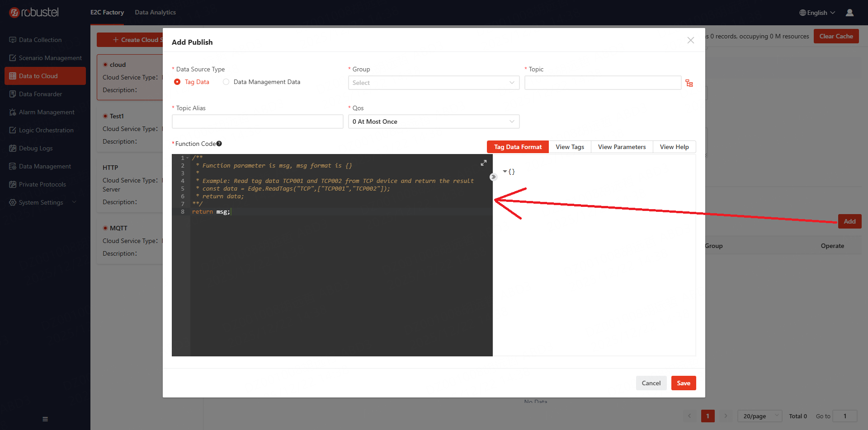Close the Add Publish dialog
The image size is (868, 430).
(x=690, y=40)
